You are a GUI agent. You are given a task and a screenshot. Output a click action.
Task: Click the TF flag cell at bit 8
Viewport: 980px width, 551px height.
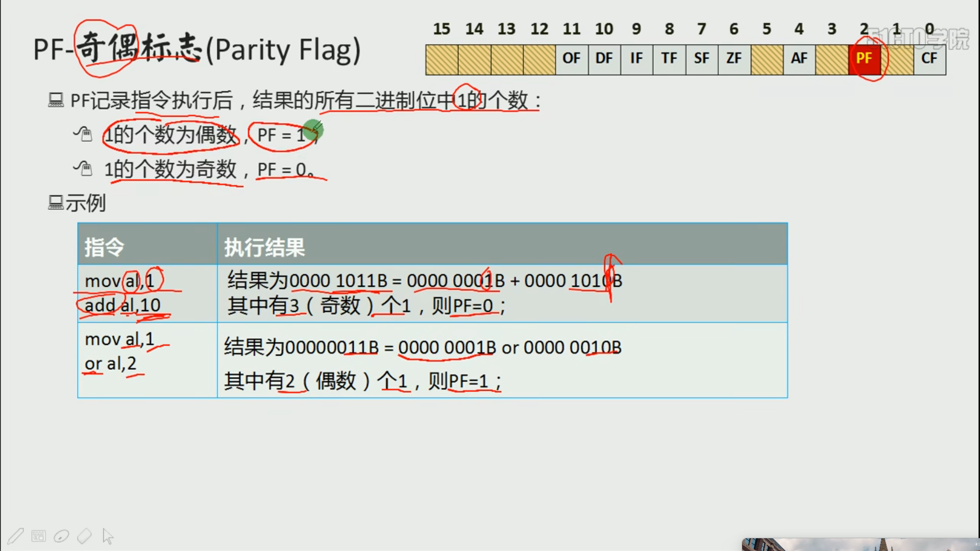[x=669, y=59]
